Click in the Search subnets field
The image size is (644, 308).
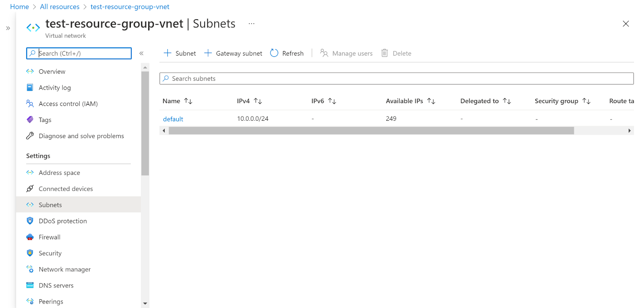coord(396,79)
